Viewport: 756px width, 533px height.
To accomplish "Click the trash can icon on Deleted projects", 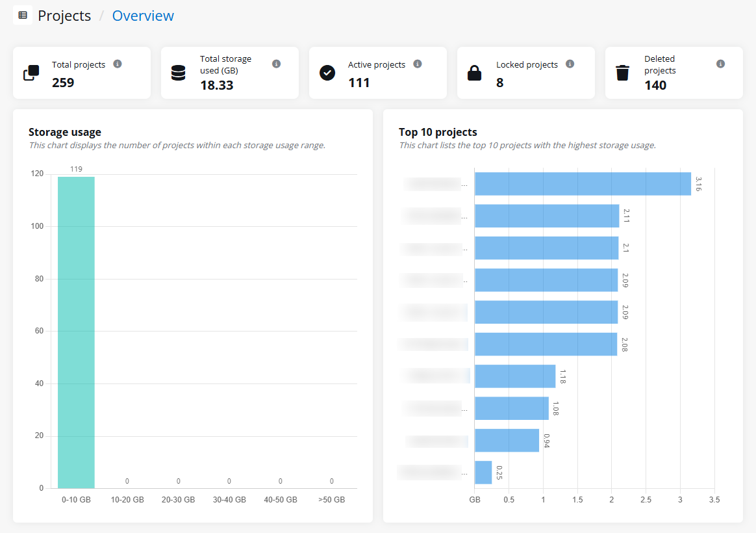I will (x=623, y=73).
